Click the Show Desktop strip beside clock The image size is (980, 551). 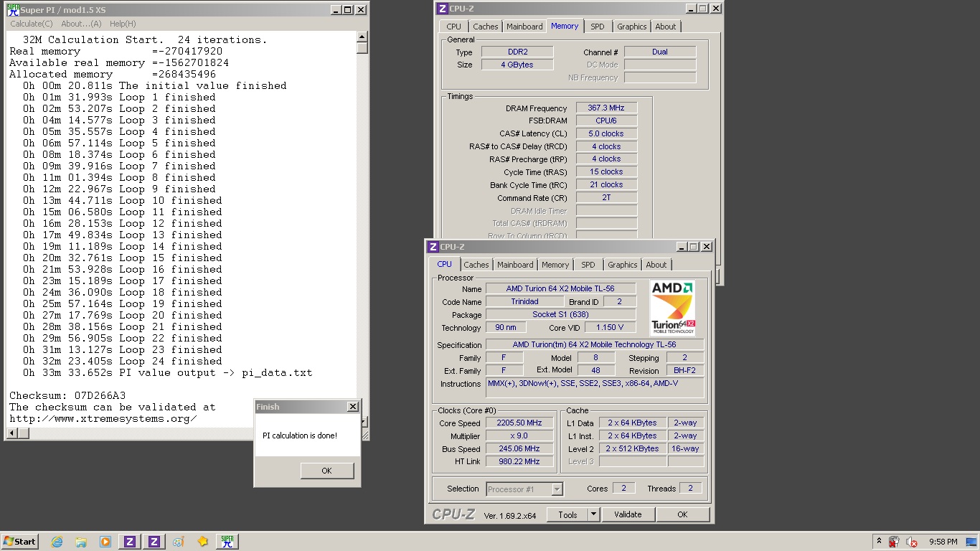[971, 542]
